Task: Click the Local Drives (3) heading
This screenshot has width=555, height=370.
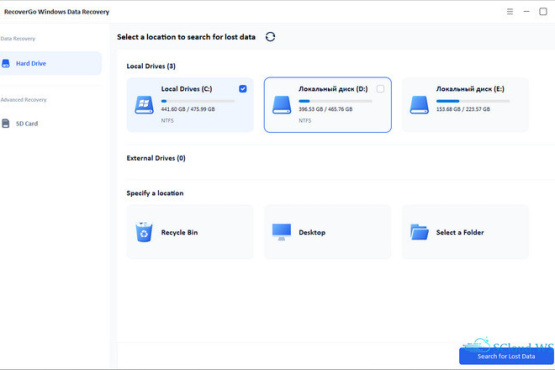Action: coord(151,66)
